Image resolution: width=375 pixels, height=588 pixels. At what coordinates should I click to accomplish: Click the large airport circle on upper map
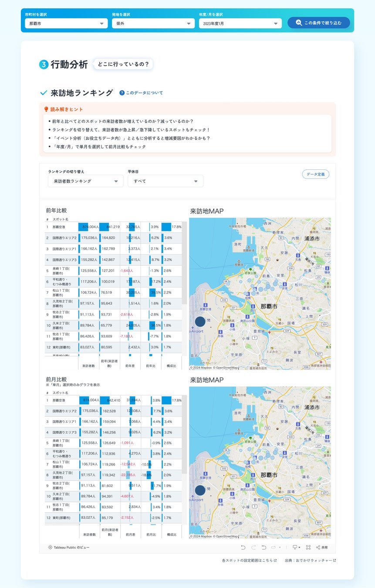pos(200,321)
